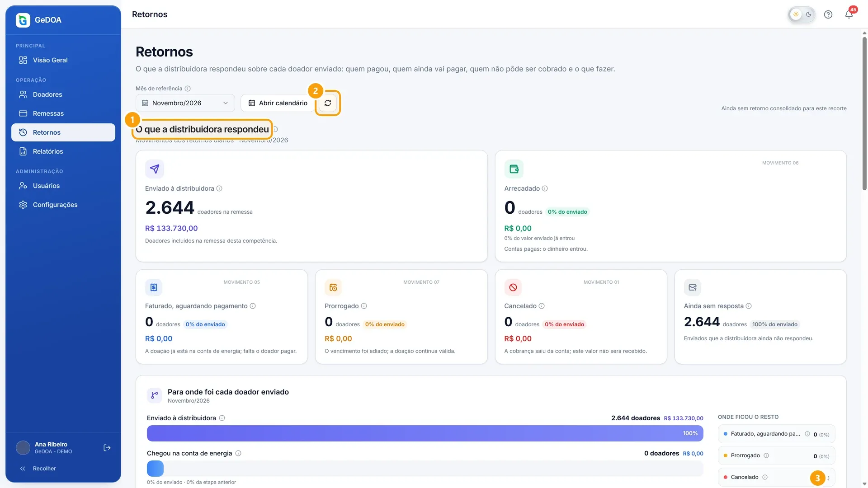Click the branch icon beside Para onde foi cada doador
The width and height of the screenshot is (868, 488).
pos(155,395)
